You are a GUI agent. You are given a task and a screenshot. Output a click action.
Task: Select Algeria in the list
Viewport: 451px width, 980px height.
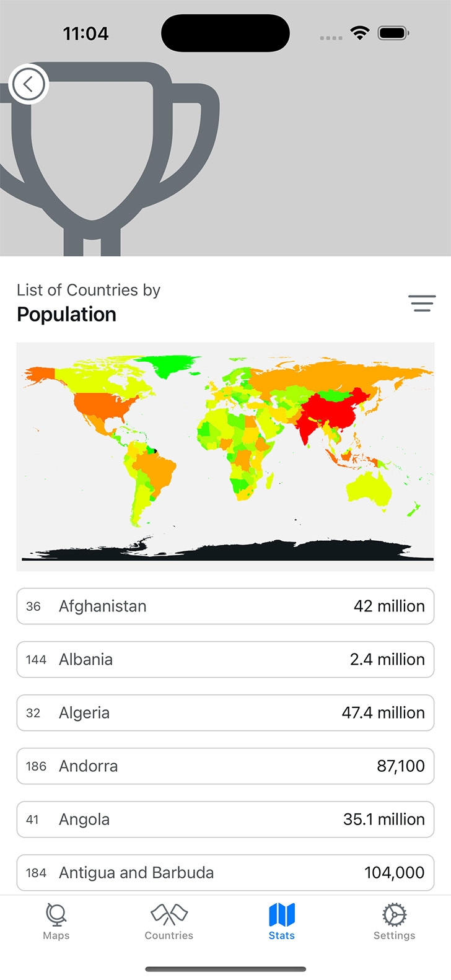225,712
